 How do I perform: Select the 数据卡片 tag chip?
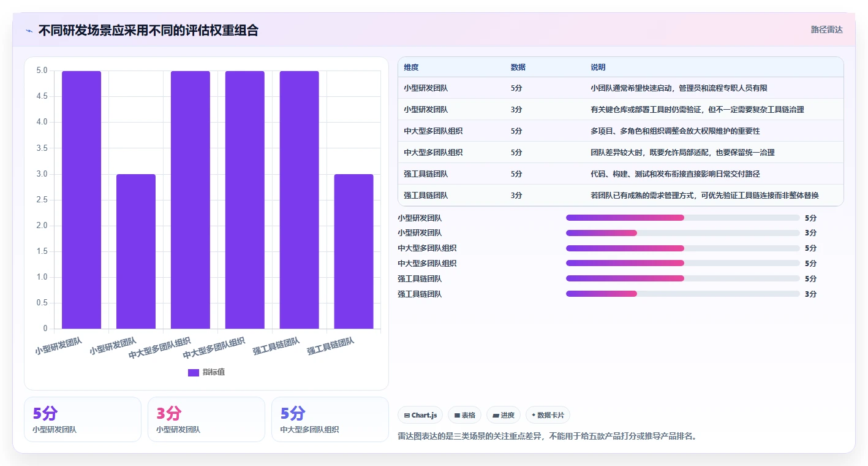click(548, 415)
